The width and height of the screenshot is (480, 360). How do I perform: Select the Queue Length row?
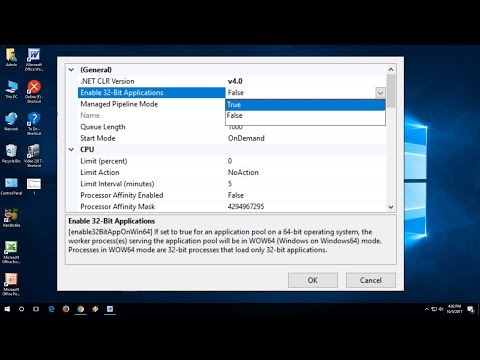[x=152, y=127]
